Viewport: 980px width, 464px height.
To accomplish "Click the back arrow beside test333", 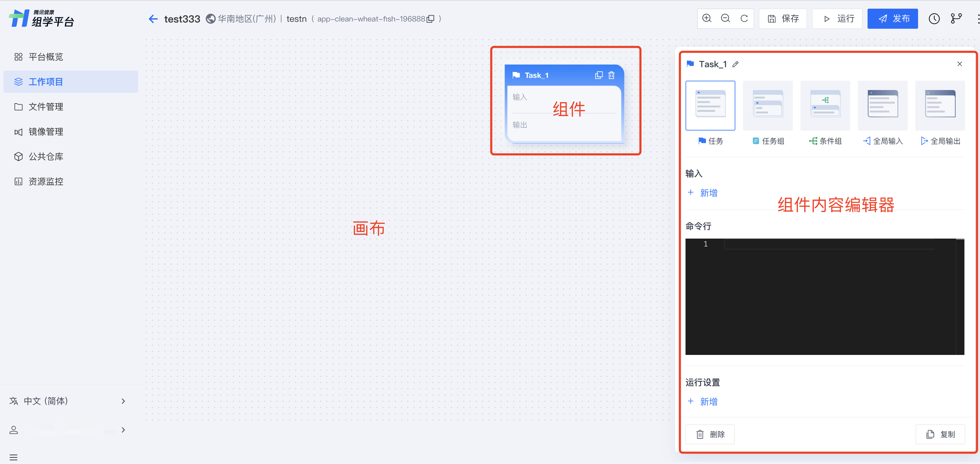I will [x=153, y=19].
